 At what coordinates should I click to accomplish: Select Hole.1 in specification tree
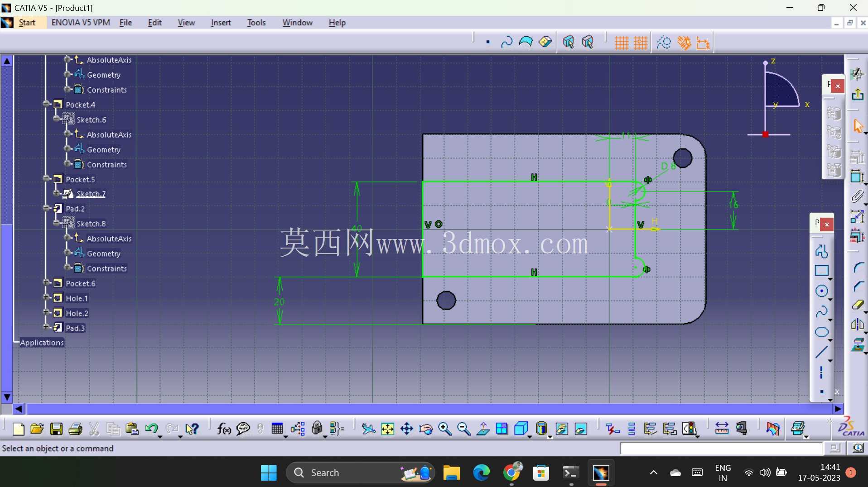pyautogui.click(x=77, y=298)
